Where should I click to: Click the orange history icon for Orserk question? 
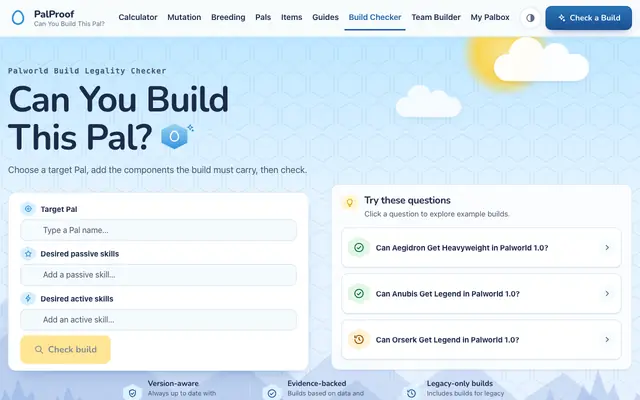359,340
